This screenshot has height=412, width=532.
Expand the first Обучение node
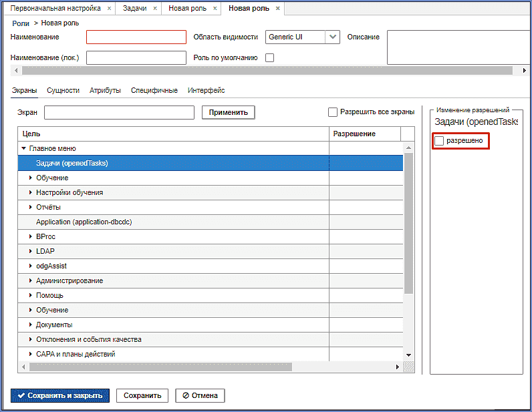[30, 178]
